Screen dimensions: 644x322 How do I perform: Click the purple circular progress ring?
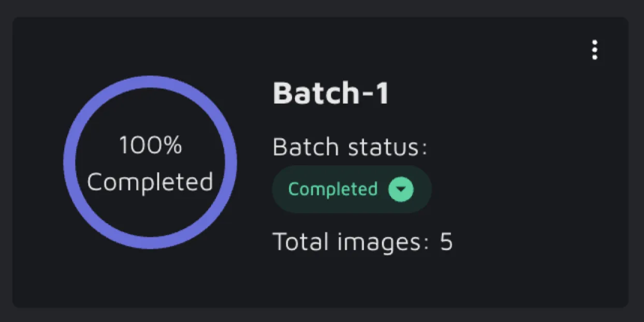[70, 162]
